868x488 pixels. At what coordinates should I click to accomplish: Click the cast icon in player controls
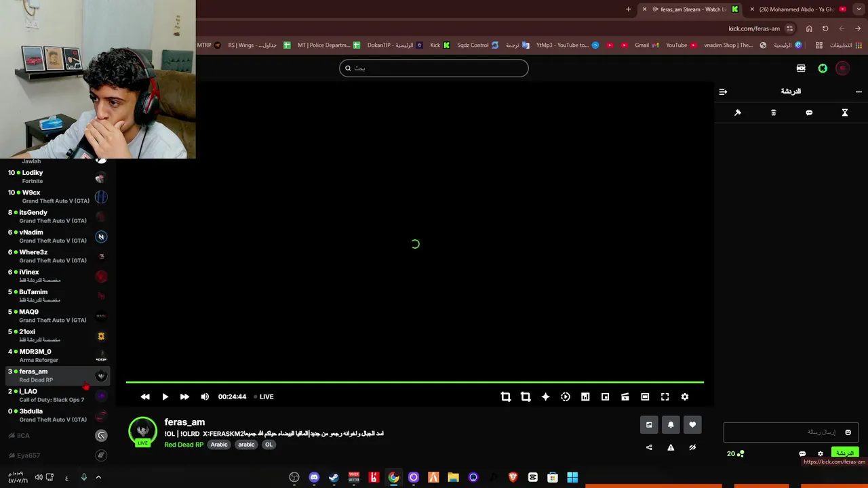tap(625, 396)
